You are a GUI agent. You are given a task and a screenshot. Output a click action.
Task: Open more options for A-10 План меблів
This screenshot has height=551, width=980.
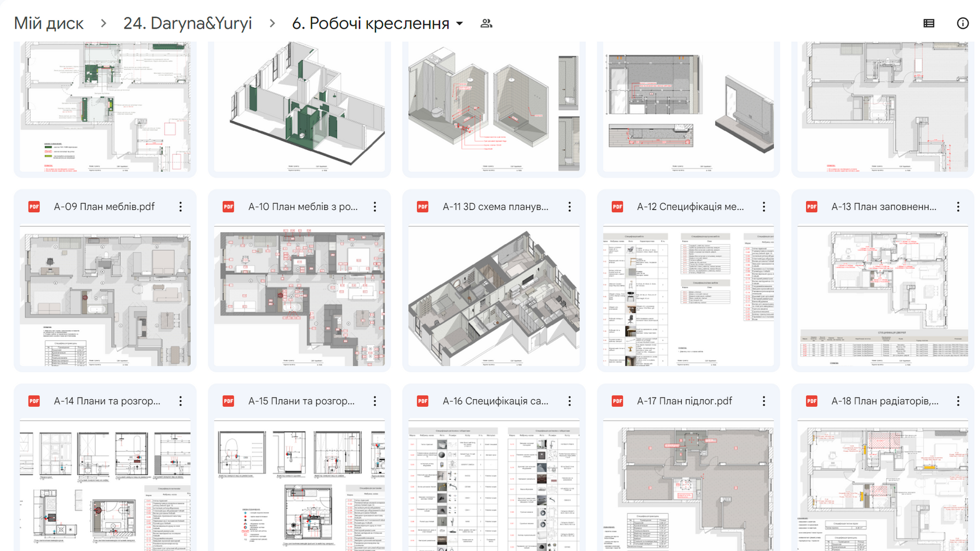tap(375, 206)
